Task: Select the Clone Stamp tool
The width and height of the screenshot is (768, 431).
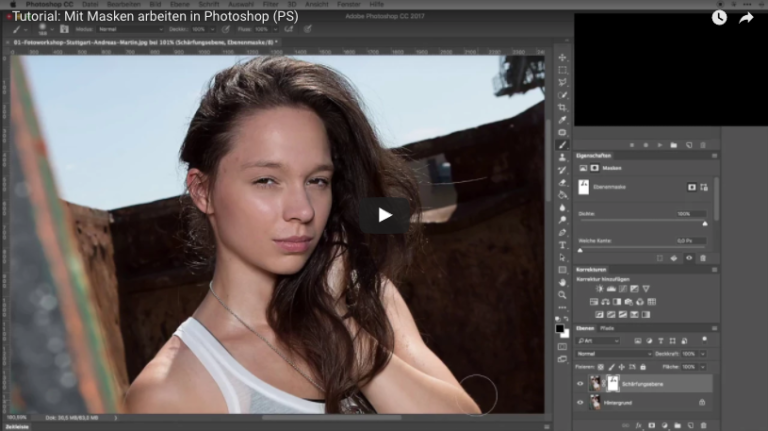Action: [562, 157]
